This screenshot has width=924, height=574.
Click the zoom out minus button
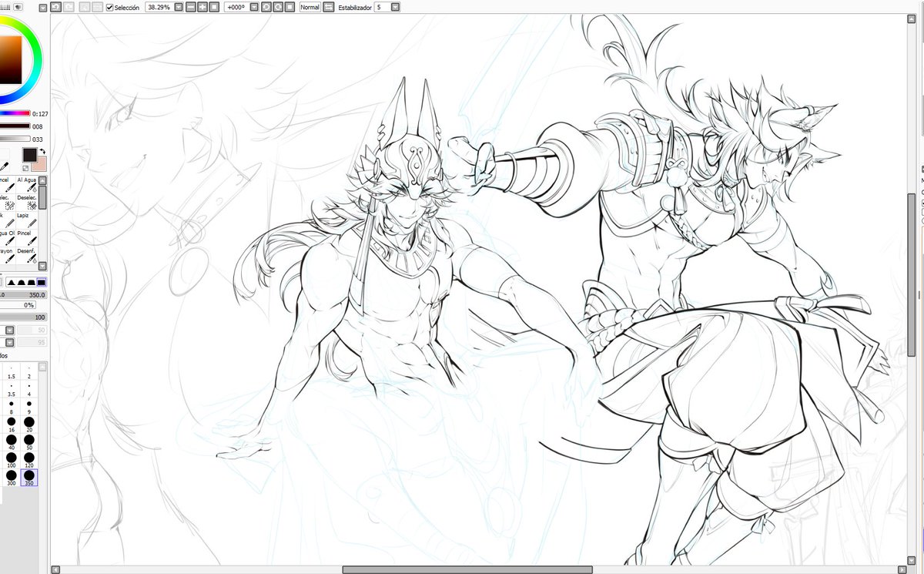coord(191,7)
